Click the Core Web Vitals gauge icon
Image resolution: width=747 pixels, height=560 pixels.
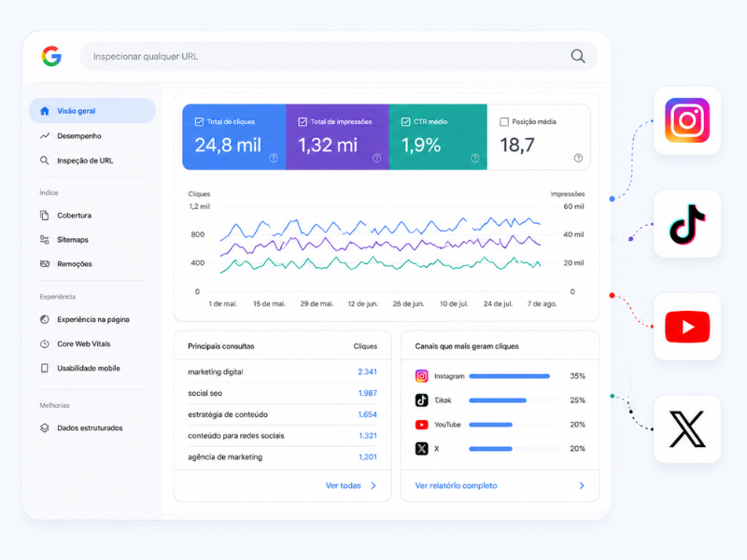(x=45, y=343)
